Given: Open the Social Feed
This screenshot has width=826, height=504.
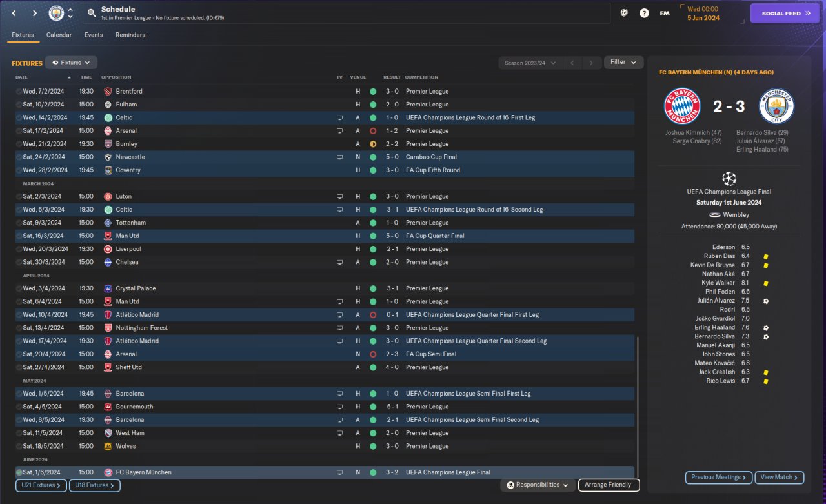Looking at the screenshot, I should point(785,13).
